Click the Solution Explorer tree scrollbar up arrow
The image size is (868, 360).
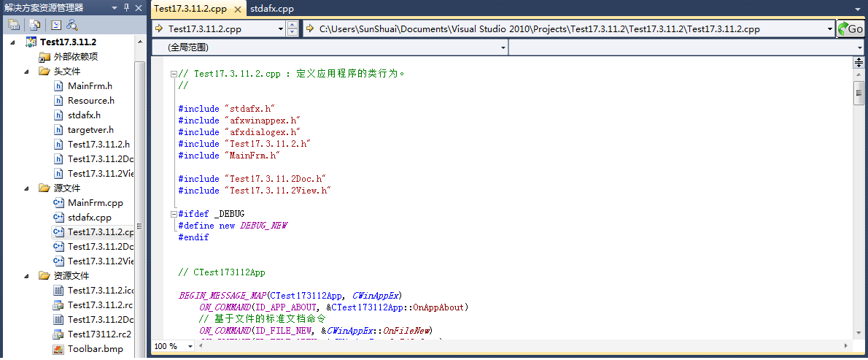(x=139, y=40)
